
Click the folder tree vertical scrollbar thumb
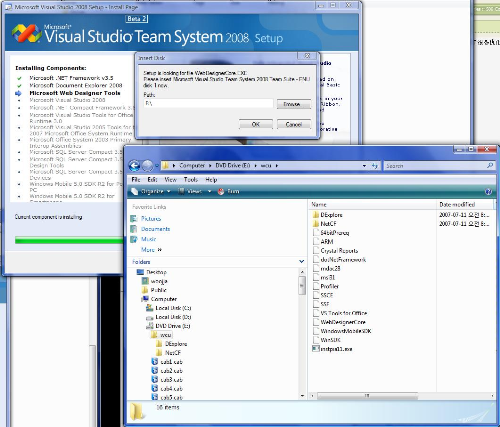click(302, 285)
